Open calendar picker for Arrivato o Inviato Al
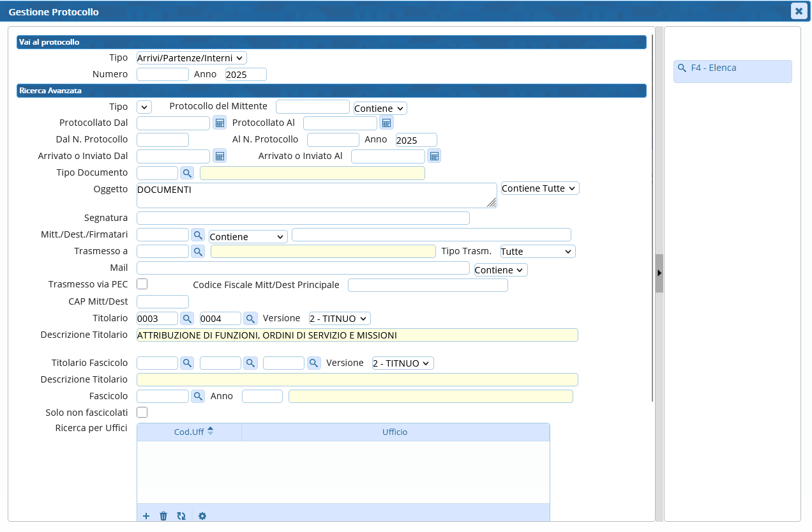Screen dimensions: 812x532 coord(434,156)
